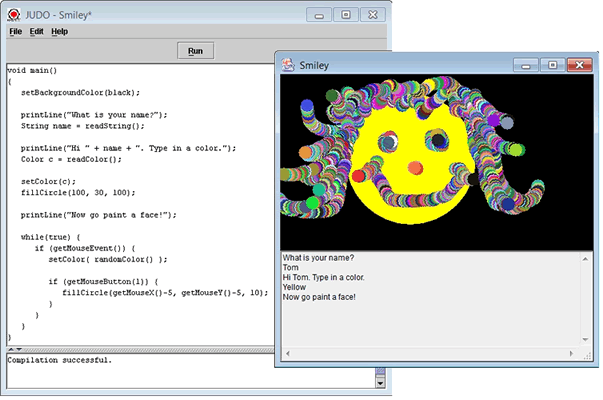This screenshot has height=400, width=603.
Task: Click Smiley console scroll left arrow
Action: [x=288, y=353]
